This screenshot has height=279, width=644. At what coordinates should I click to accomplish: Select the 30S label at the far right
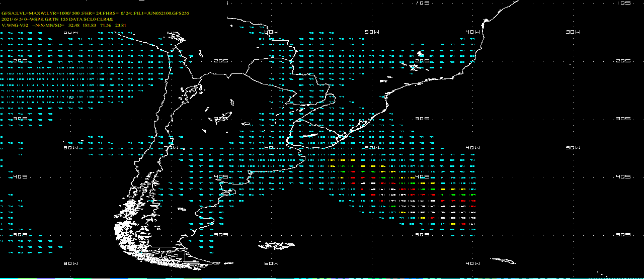pyautogui.click(x=623, y=119)
